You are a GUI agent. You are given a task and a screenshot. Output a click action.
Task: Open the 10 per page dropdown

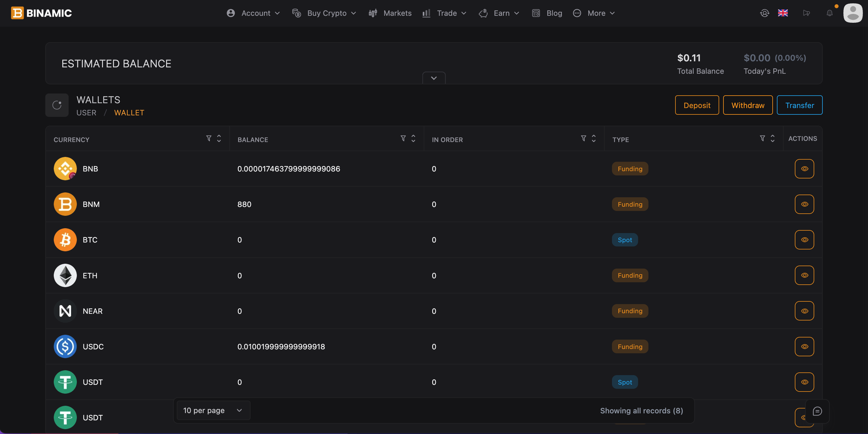(x=213, y=410)
